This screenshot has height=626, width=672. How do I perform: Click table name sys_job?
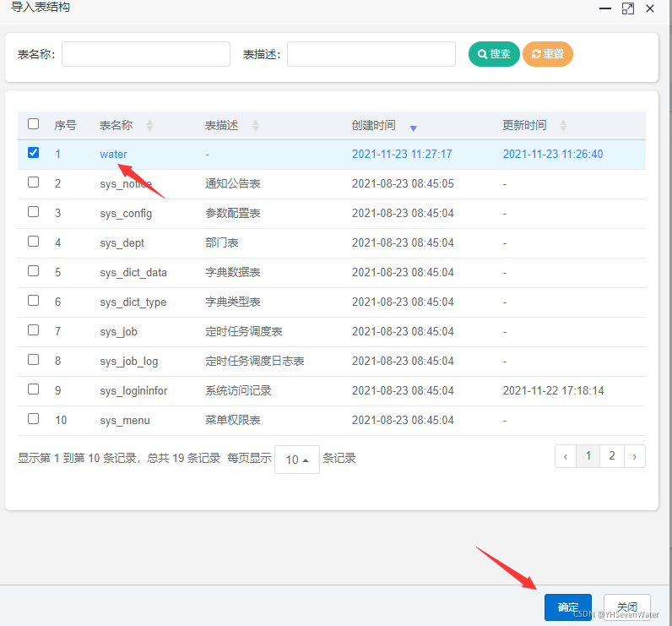coord(119,332)
